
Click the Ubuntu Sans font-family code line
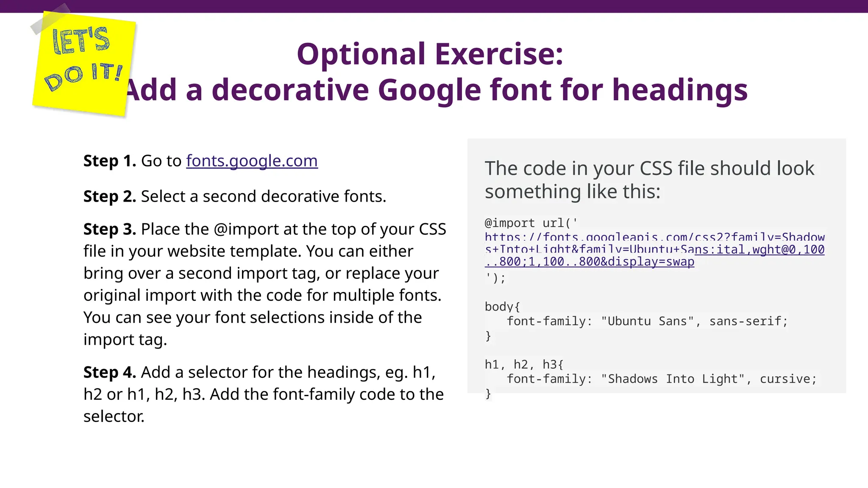click(x=647, y=321)
